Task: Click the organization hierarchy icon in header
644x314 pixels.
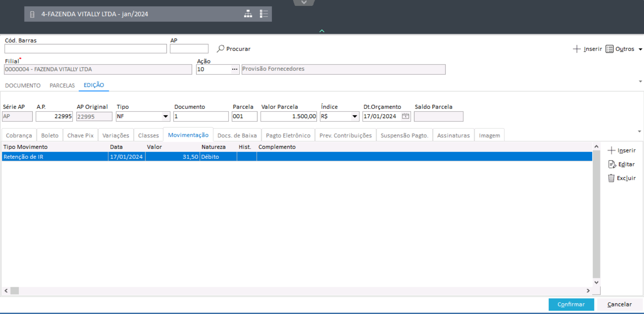Action: click(248, 14)
